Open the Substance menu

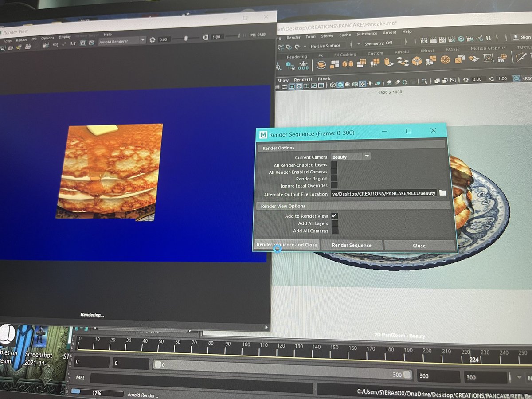(x=367, y=33)
